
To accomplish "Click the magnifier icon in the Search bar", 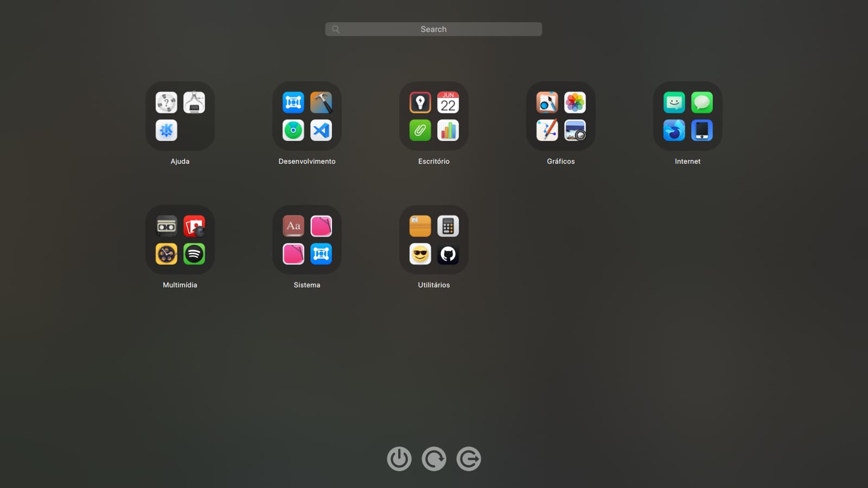I will [x=336, y=29].
